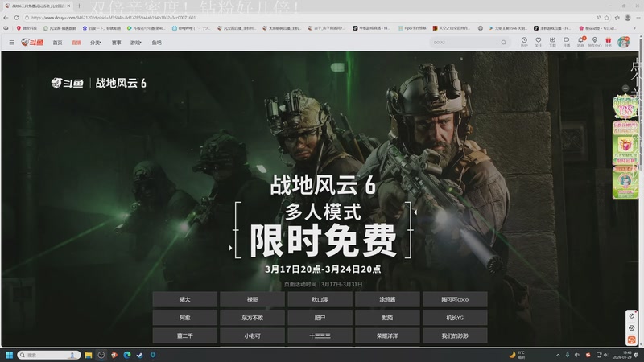Open the bottom green promo banner
644x362 pixels.
625,183
